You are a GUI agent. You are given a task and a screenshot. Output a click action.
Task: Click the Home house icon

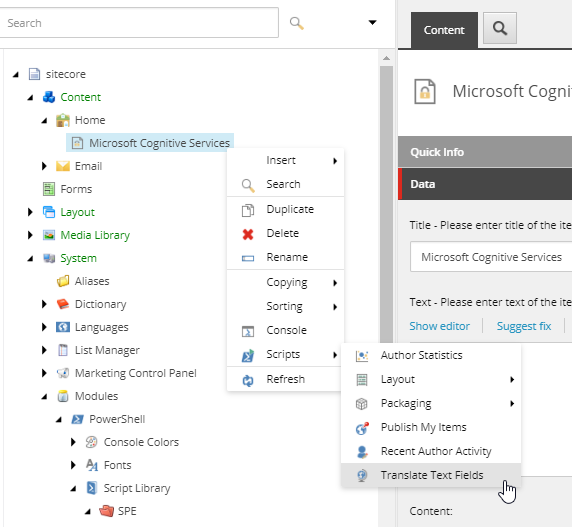[63, 120]
